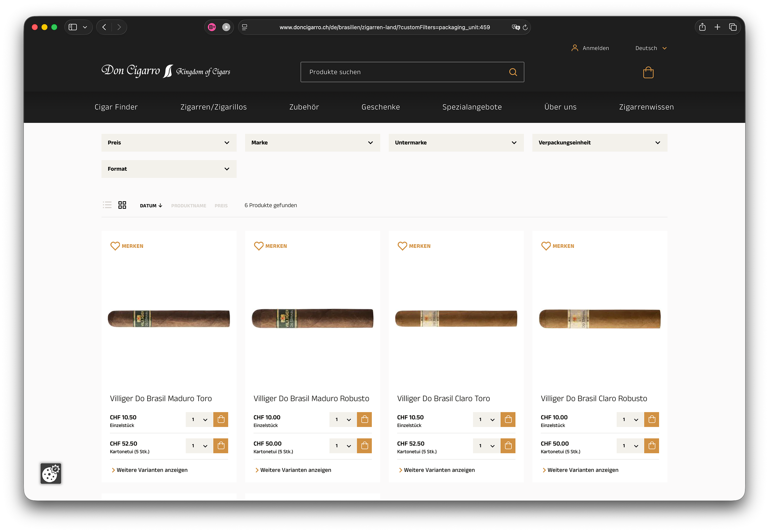The height and width of the screenshot is (532, 769).
Task: Add Maduro Robusto Kartonetui to cart
Action: pos(364,446)
